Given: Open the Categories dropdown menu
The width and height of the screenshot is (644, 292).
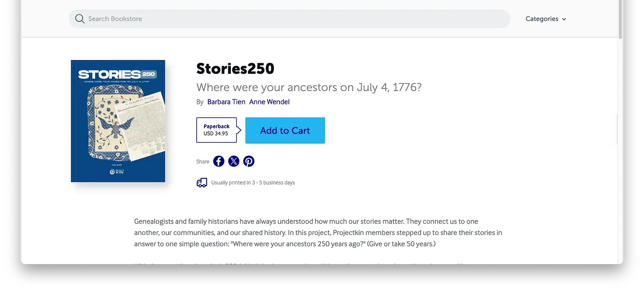Looking at the screenshot, I should (546, 19).
